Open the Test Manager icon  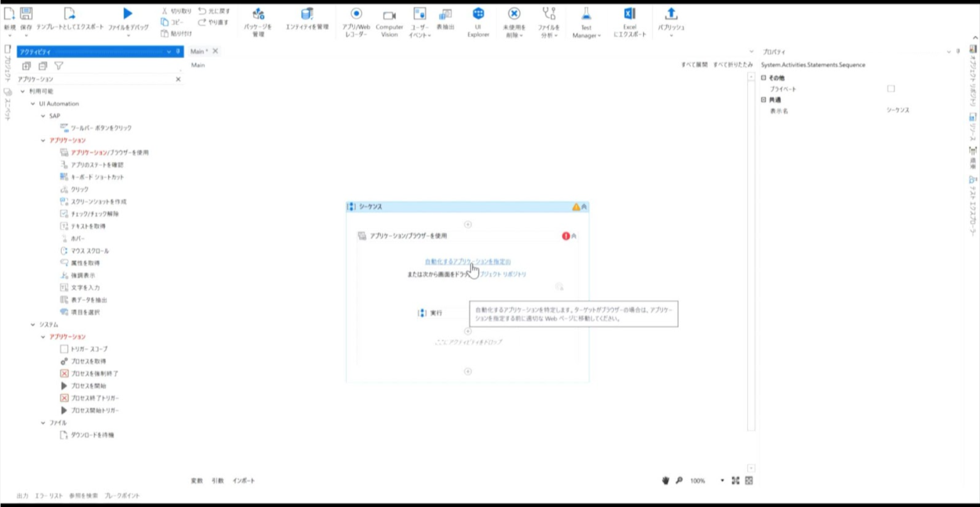click(x=585, y=14)
